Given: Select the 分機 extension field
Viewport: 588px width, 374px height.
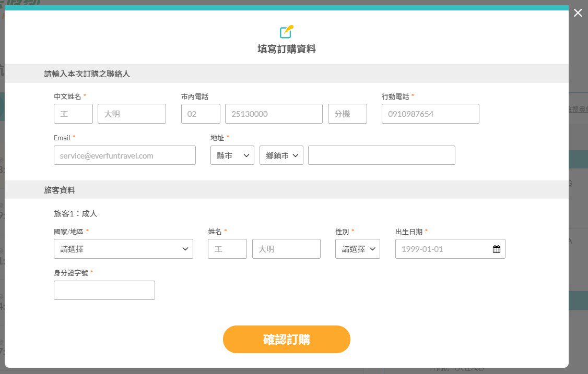Looking at the screenshot, I should pyautogui.click(x=347, y=114).
